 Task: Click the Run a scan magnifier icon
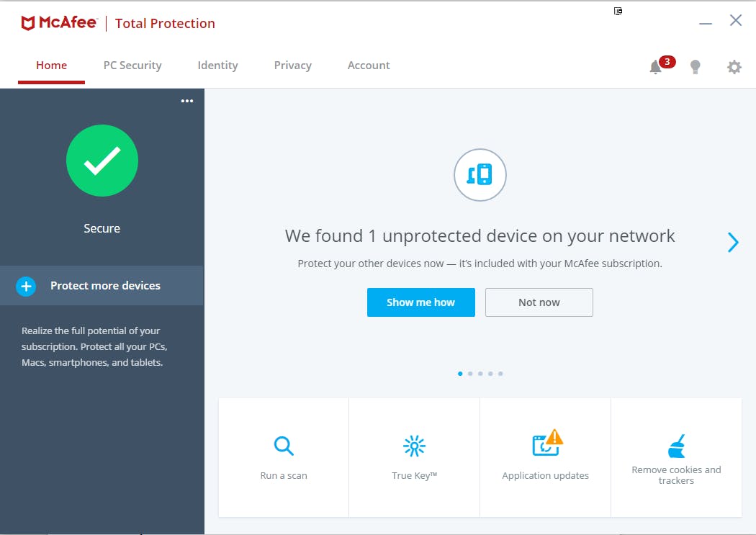coord(284,446)
